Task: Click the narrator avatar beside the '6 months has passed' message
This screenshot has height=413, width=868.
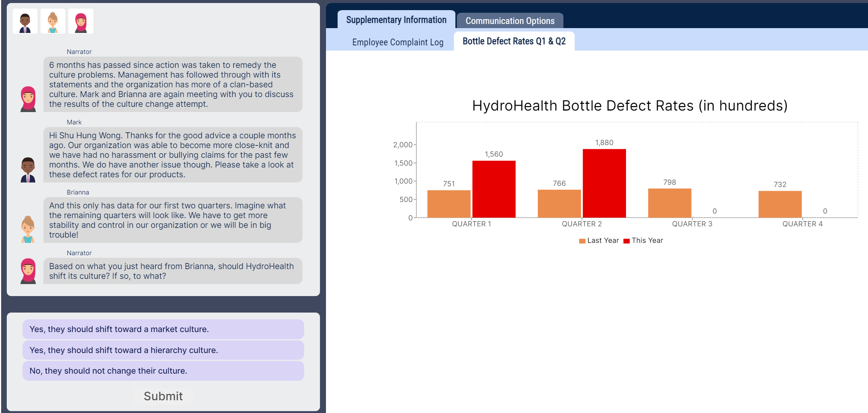Action: click(x=28, y=99)
